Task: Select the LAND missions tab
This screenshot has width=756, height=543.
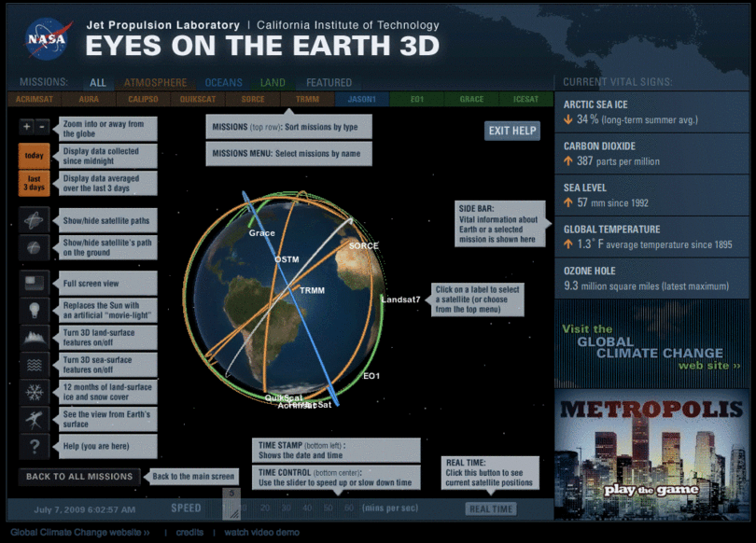Action: coord(273,82)
